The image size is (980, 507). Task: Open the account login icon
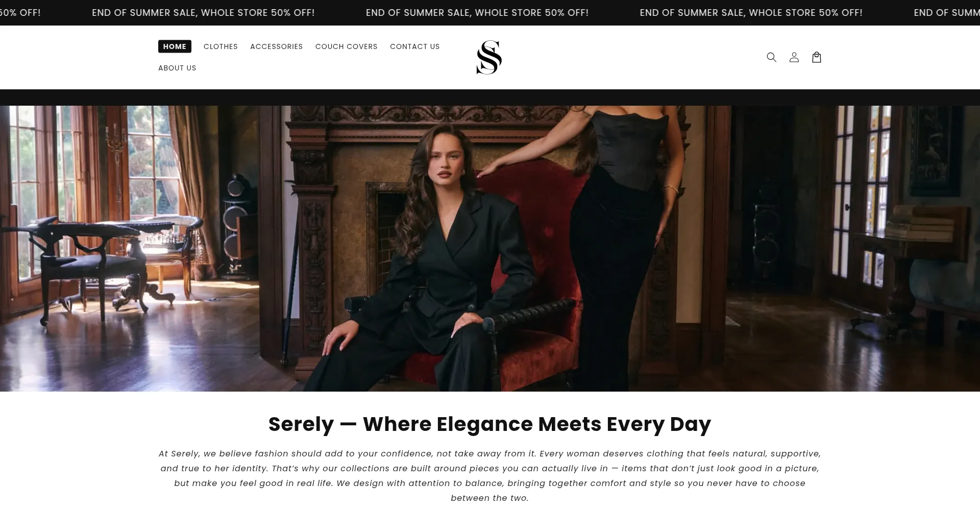[x=794, y=57]
